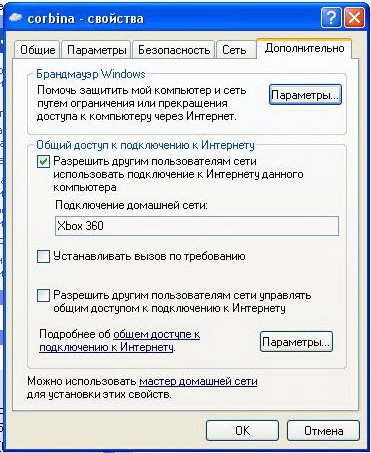Select the Дополнительно tab

pos(304,49)
